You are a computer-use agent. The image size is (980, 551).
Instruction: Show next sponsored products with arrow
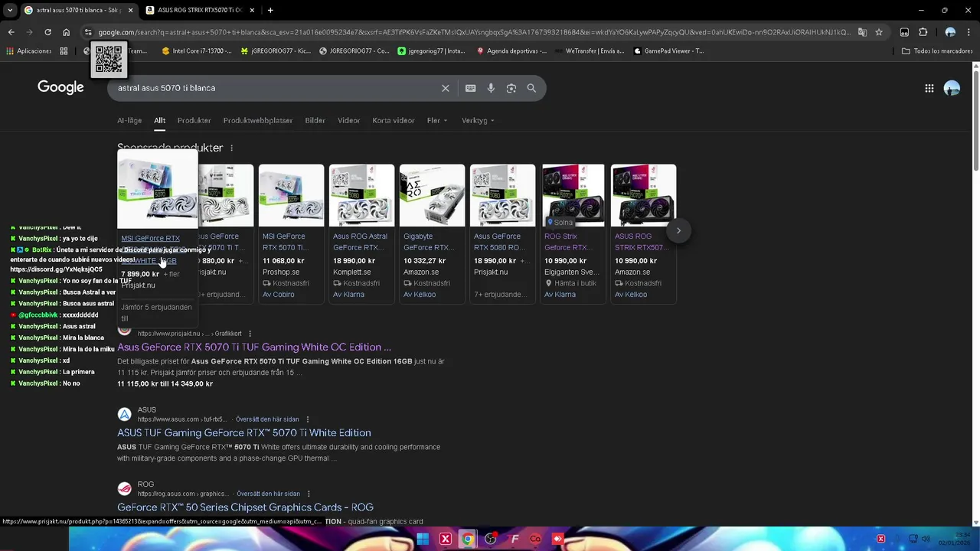(x=678, y=230)
